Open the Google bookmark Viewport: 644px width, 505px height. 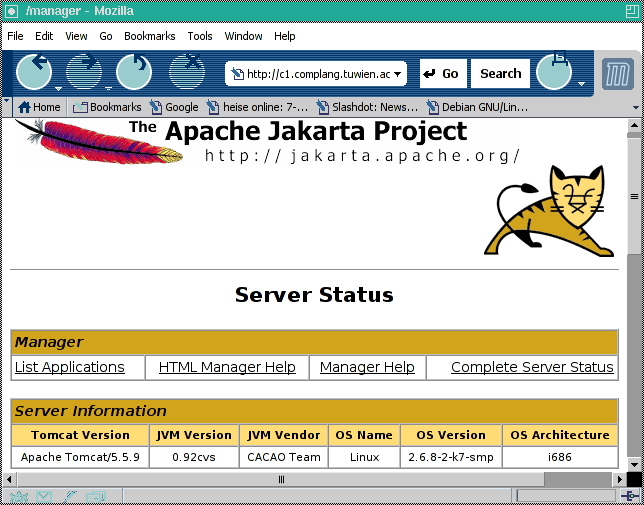click(174, 107)
